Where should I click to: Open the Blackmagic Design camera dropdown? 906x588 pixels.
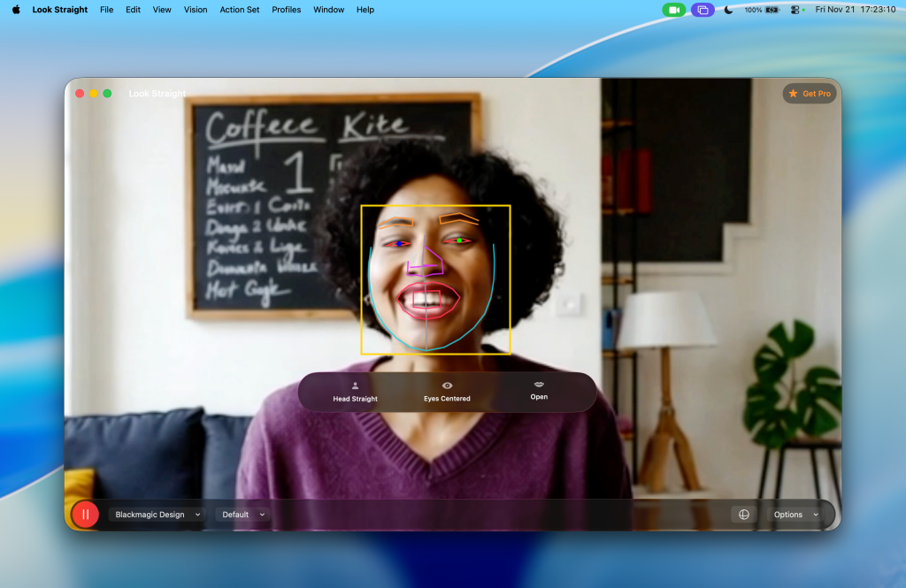click(x=157, y=515)
